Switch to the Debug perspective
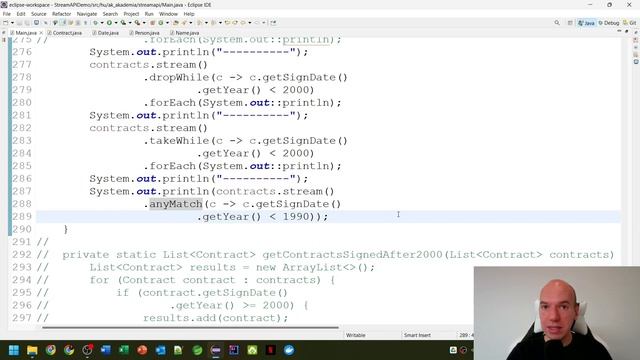The height and width of the screenshot is (360, 640). [609, 23]
